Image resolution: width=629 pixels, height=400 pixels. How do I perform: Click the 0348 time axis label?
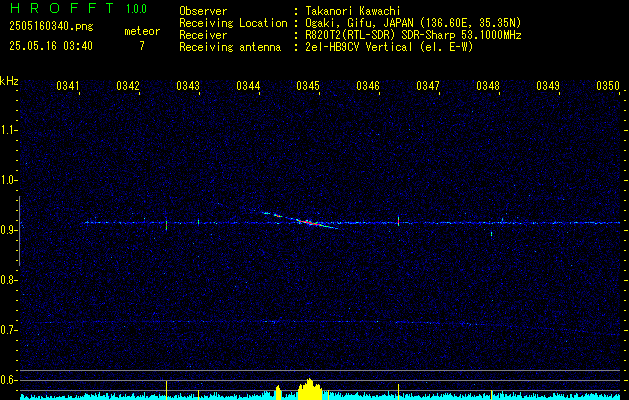[x=488, y=85]
